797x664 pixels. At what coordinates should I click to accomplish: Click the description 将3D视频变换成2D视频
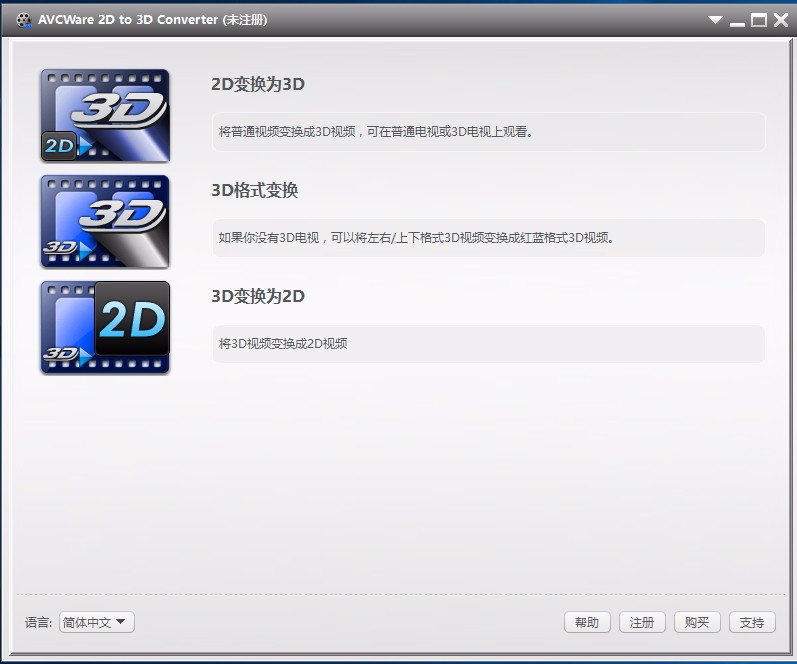pos(488,344)
